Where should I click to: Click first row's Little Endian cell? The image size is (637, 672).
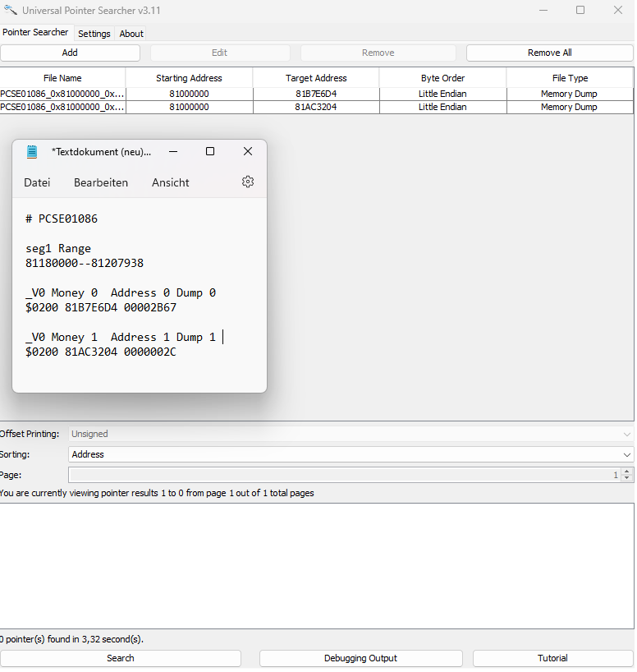click(x=442, y=94)
